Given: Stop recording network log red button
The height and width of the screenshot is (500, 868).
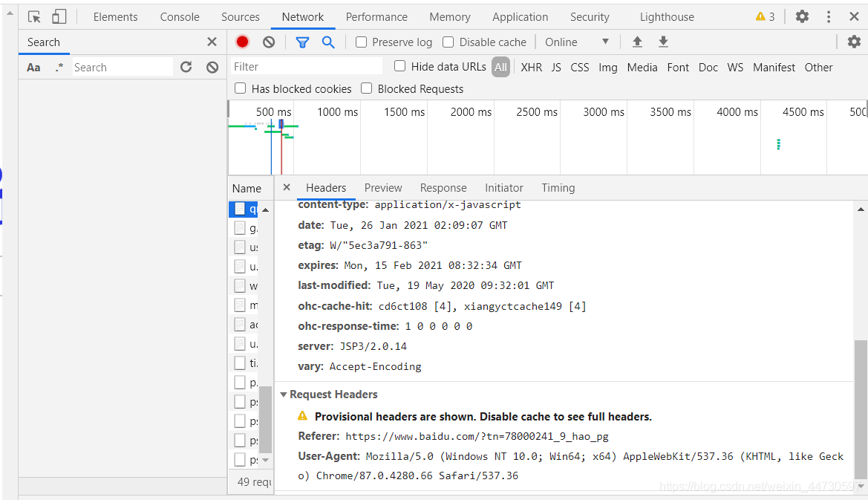Looking at the screenshot, I should click(x=242, y=42).
